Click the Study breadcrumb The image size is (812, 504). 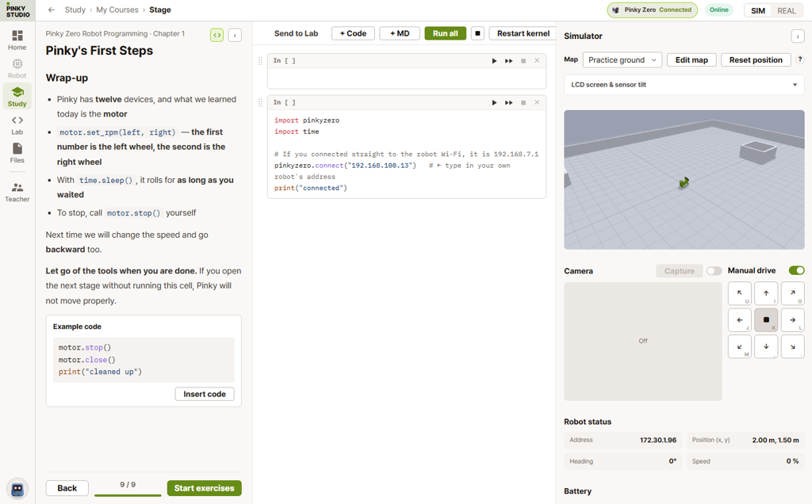(75, 10)
